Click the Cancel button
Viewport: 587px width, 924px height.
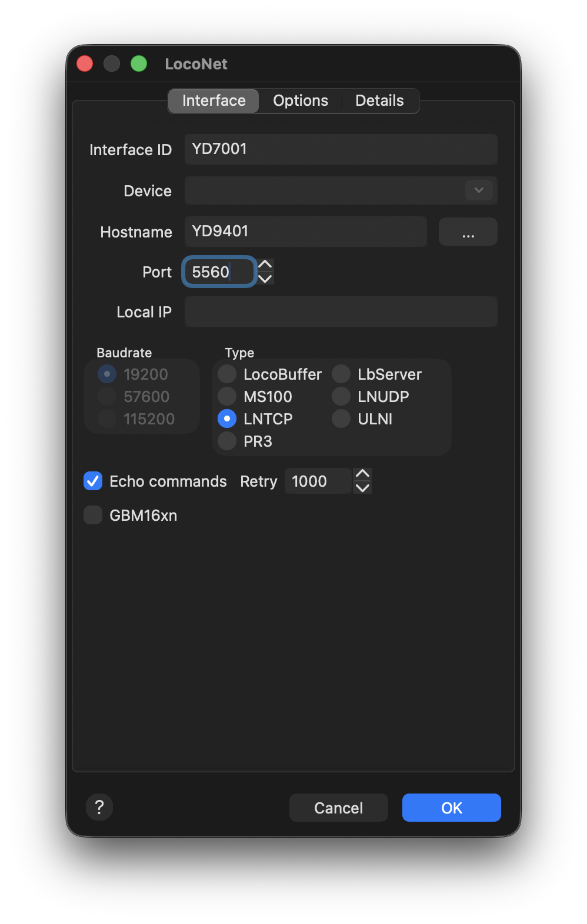[338, 808]
